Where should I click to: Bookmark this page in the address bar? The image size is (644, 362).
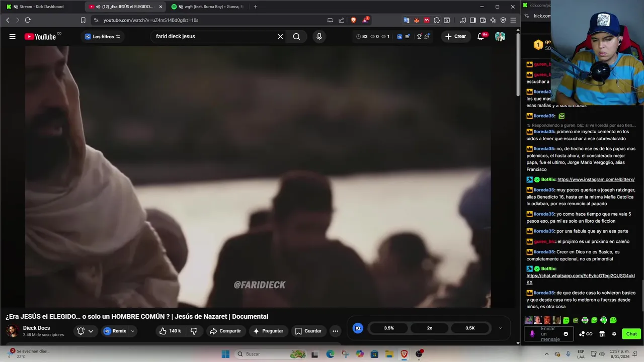coord(83,20)
